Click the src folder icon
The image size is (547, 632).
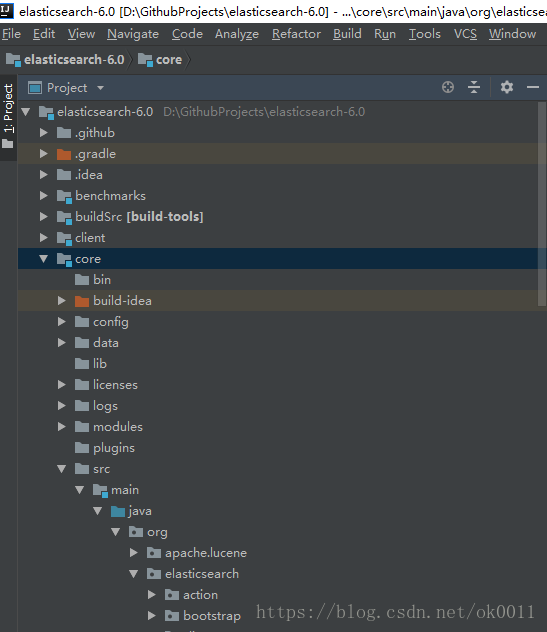point(82,469)
